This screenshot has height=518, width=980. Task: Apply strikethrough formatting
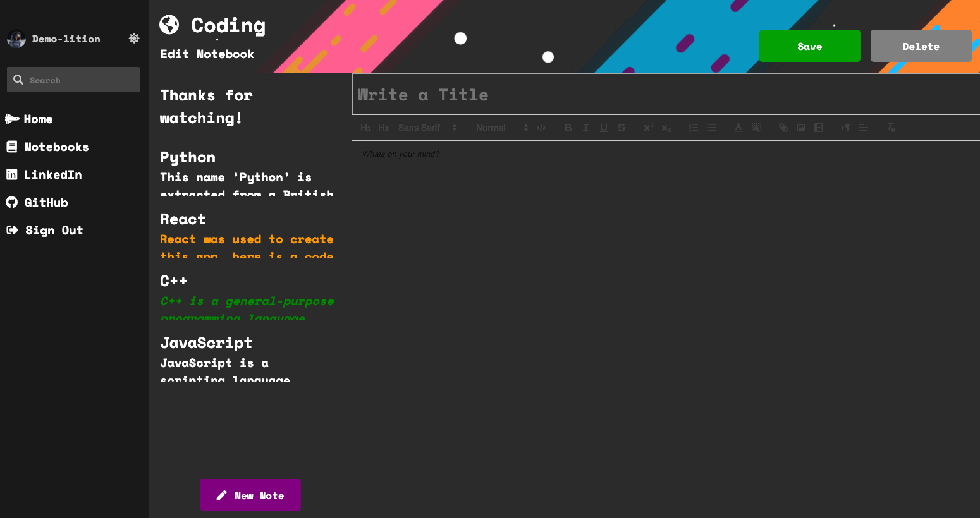tap(622, 128)
